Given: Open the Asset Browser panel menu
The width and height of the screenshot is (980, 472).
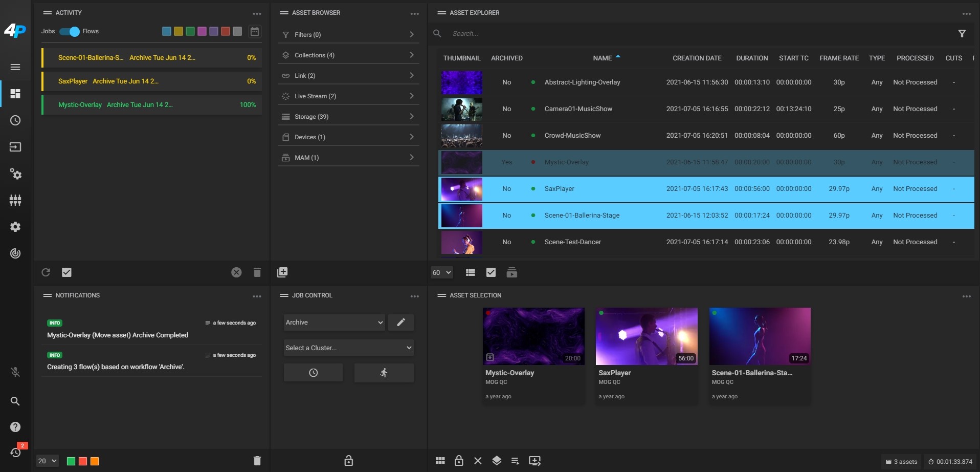Looking at the screenshot, I should [x=415, y=13].
